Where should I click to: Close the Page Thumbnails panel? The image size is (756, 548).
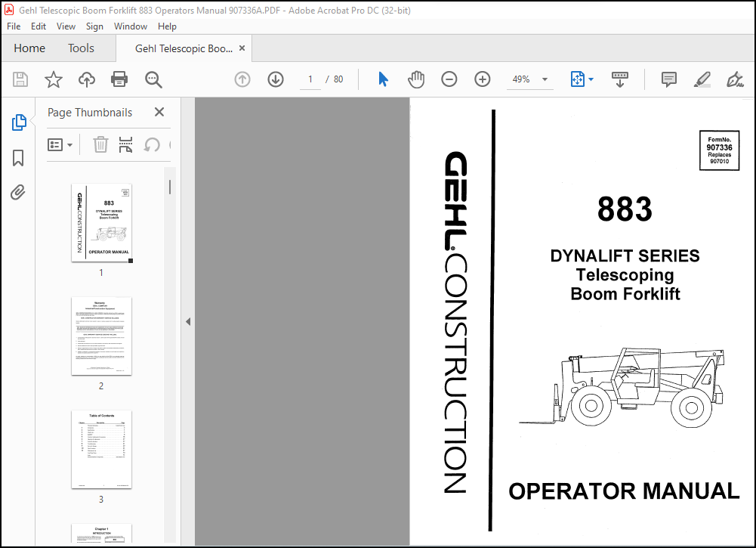point(159,112)
